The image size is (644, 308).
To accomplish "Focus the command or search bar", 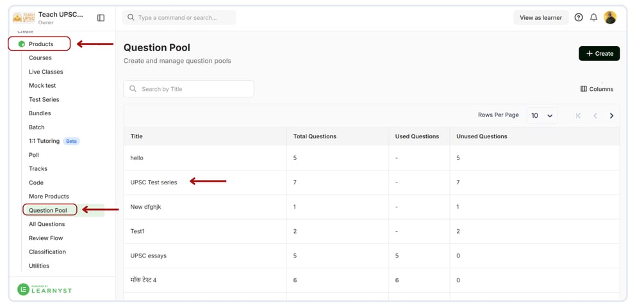I will 179,18.
